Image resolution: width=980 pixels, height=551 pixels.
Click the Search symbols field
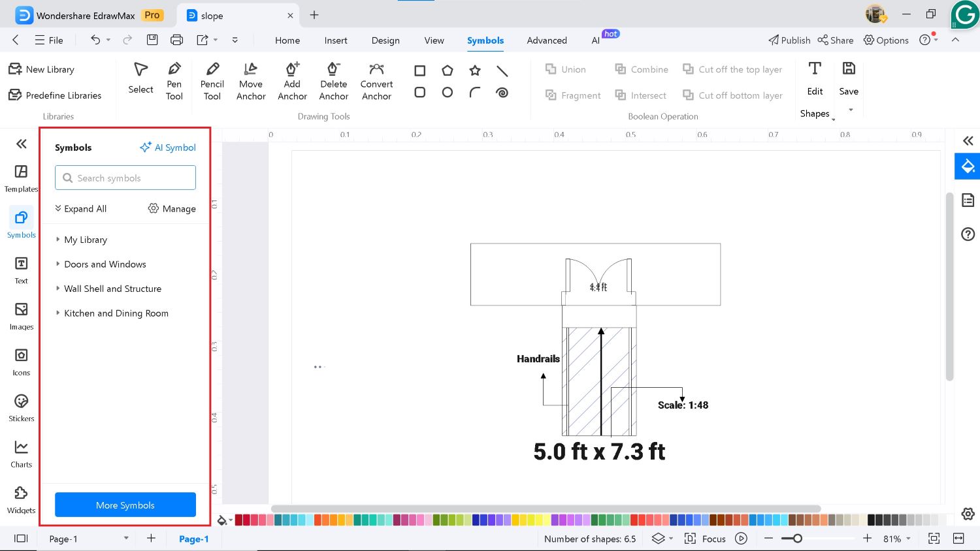[x=125, y=178]
